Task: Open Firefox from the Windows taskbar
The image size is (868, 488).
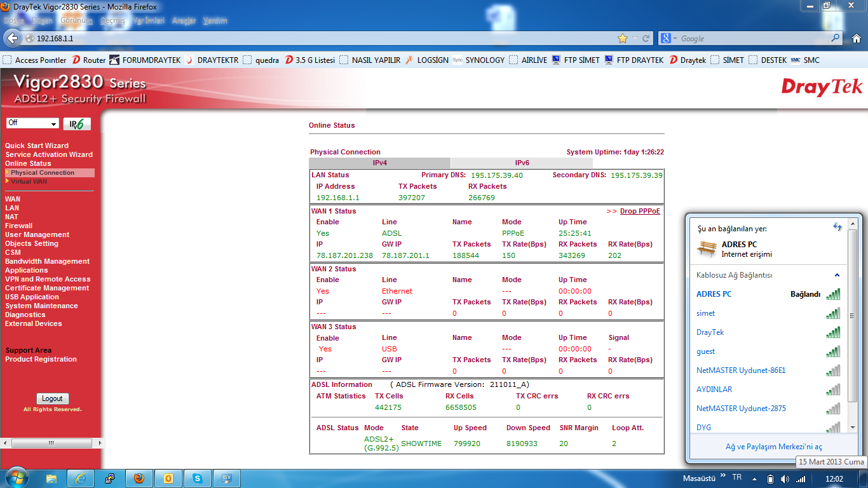Action: tap(139, 478)
